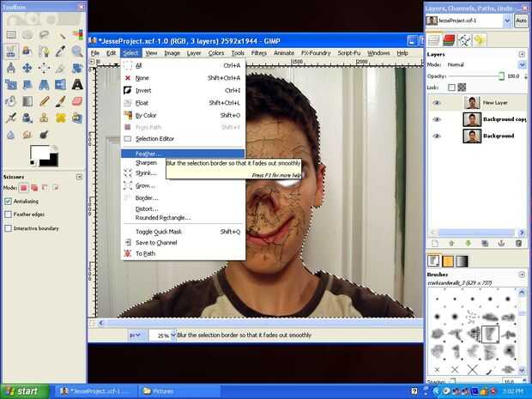
Task: Select the Airbrush tool
Action: (x=11, y=118)
